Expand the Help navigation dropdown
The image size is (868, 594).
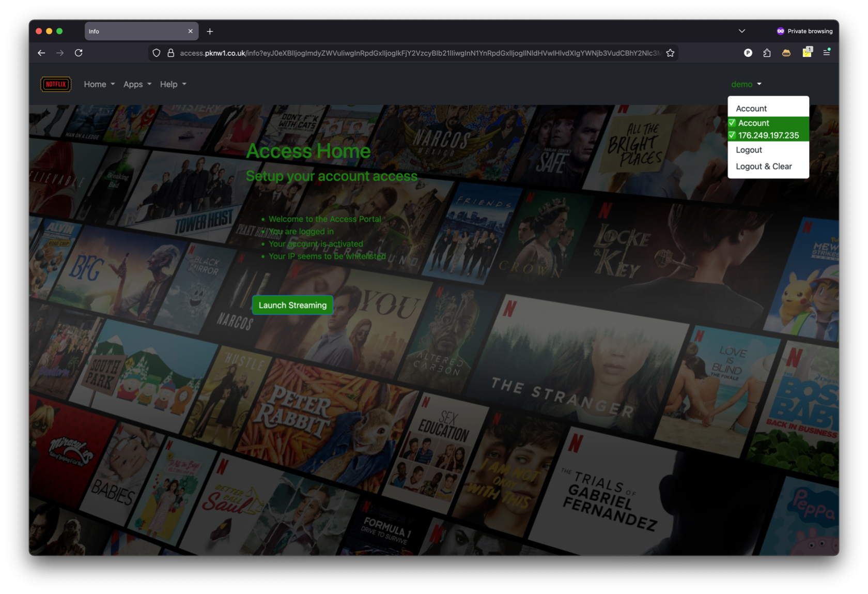coord(173,84)
